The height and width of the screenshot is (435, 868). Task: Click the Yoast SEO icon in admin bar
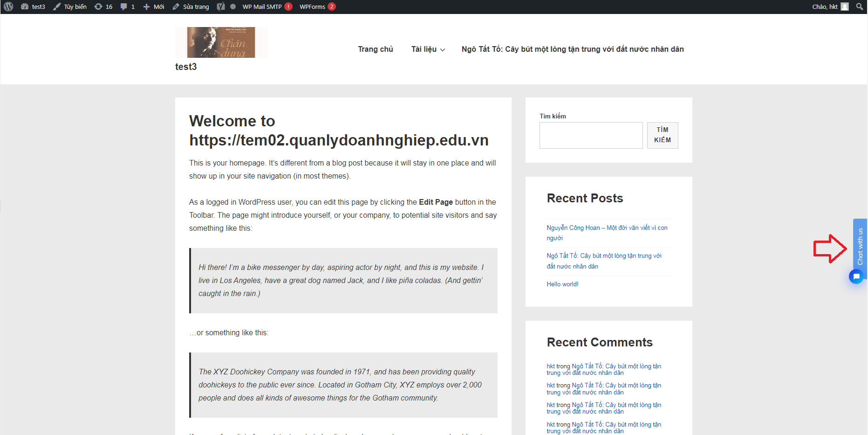(x=221, y=7)
